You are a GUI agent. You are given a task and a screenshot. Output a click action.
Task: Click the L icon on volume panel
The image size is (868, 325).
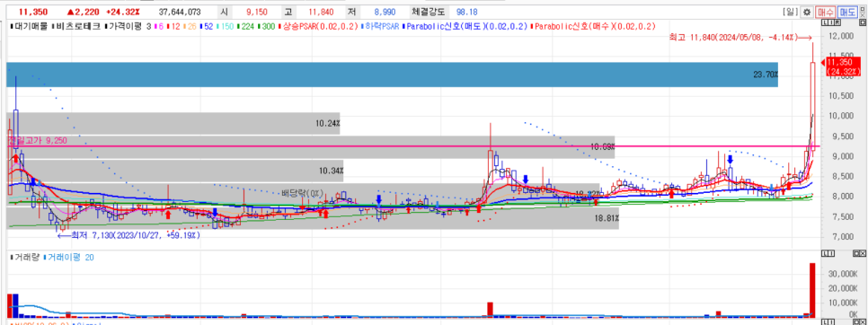(x=825, y=254)
